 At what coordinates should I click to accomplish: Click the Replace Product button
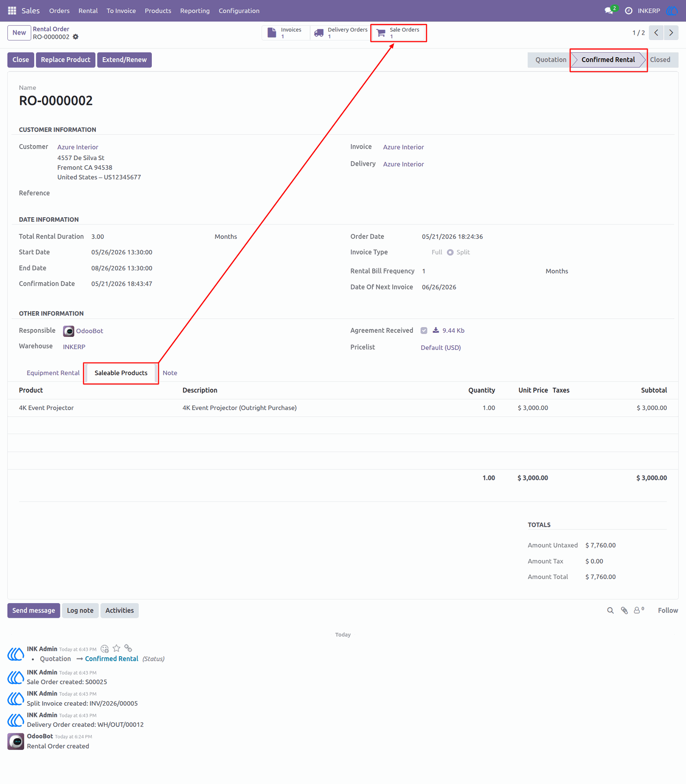tap(66, 60)
